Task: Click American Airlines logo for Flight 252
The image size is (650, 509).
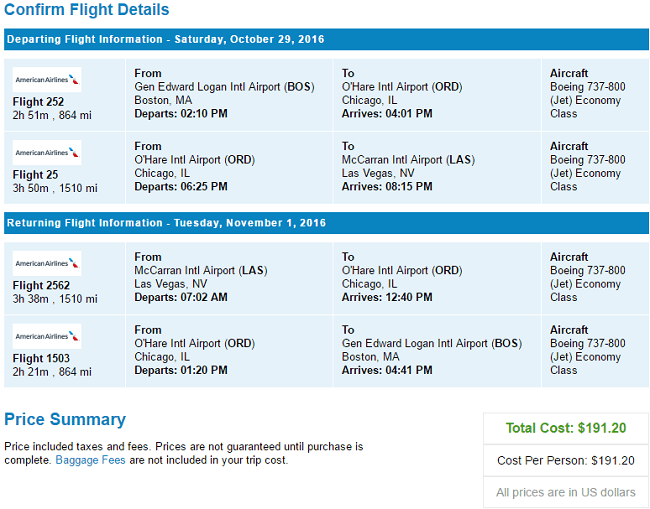Action: 47,79
